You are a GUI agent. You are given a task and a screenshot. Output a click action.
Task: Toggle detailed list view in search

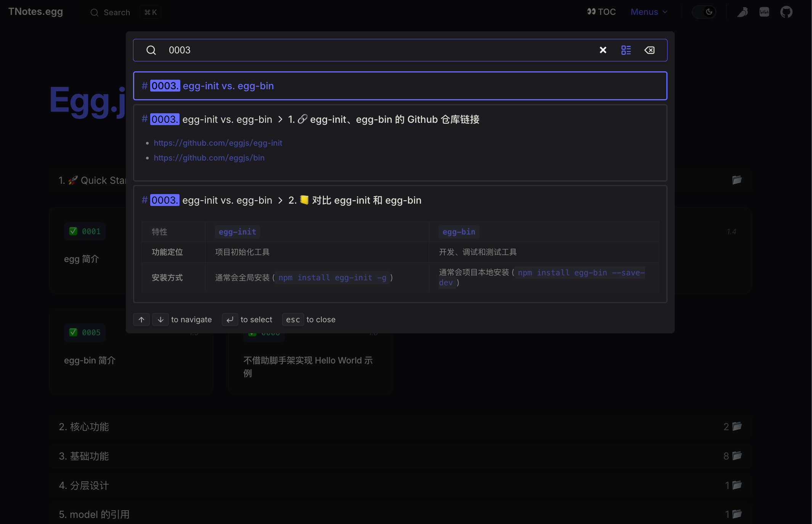tap(626, 50)
